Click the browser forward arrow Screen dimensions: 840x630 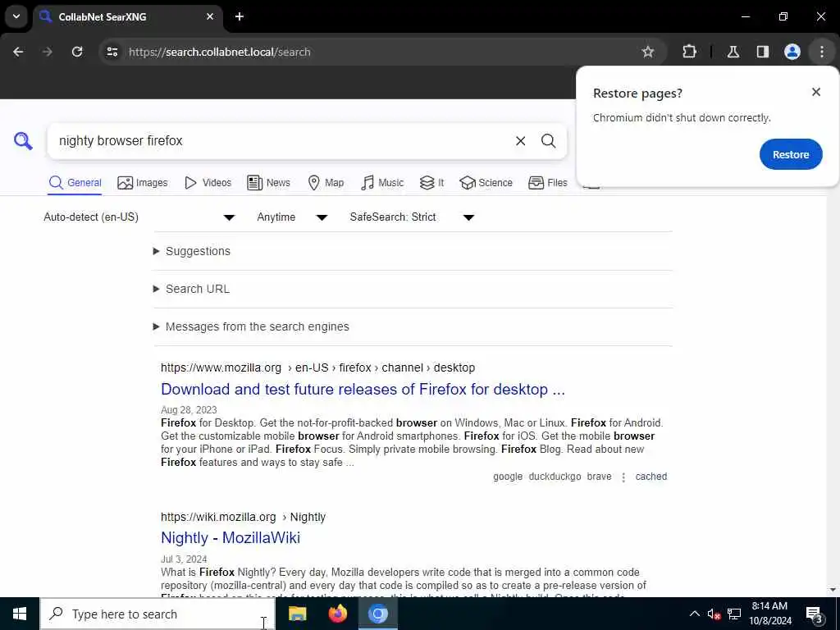pyautogui.click(x=48, y=52)
